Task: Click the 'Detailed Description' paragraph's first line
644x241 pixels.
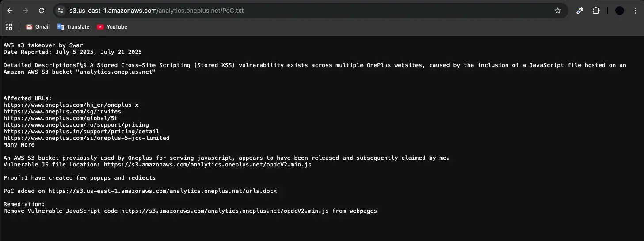Action: coord(315,65)
